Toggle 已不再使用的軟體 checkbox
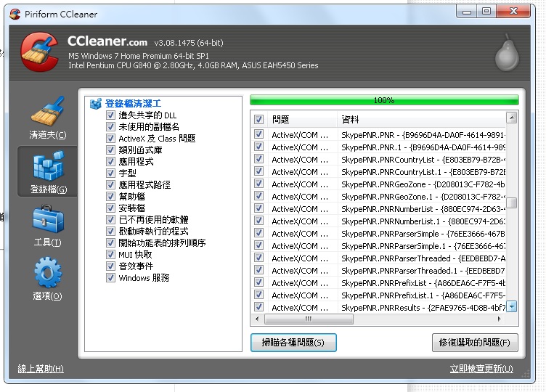The width and height of the screenshot is (546, 392). pos(110,220)
